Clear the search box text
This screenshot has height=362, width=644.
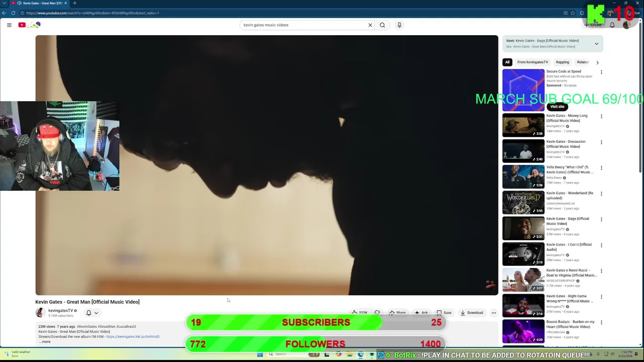[x=370, y=25]
